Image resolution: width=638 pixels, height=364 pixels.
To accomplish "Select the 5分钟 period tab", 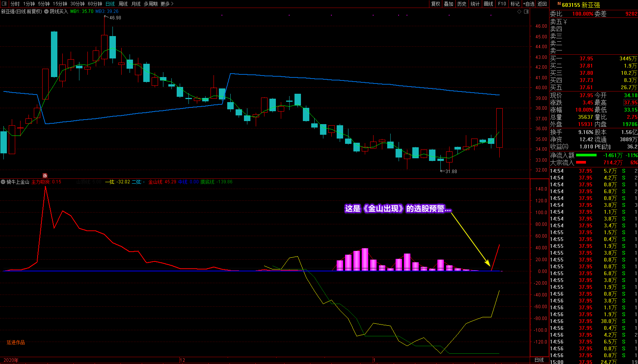I will point(44,4).
